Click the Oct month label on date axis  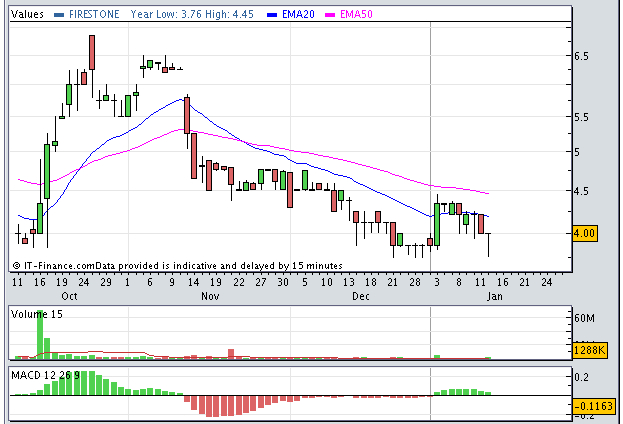(x=69, y=297)
